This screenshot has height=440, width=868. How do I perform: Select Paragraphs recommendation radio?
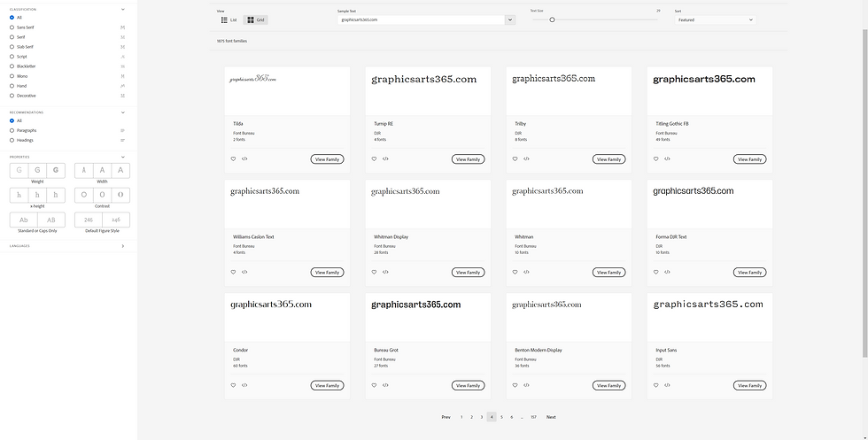tap(12, 131)
